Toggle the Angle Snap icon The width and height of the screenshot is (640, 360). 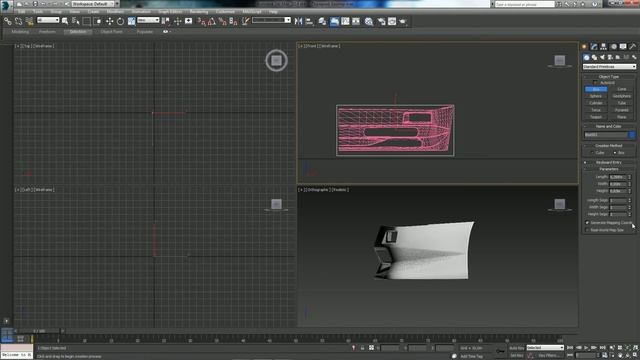(212, 21)
